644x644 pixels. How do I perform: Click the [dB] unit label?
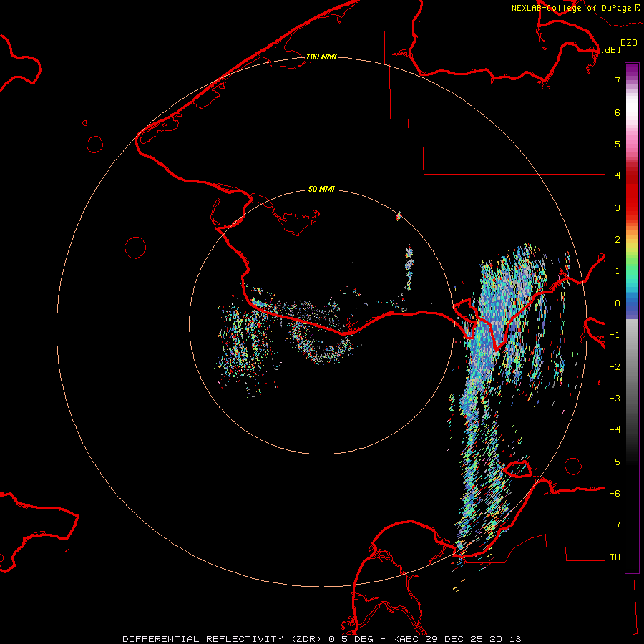pyautogui.click(x=610, y=49)
